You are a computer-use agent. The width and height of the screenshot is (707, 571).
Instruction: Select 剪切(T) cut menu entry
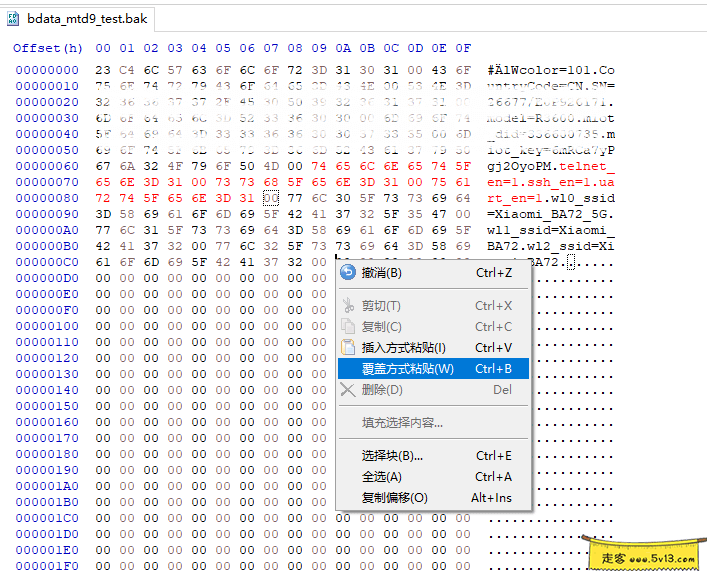pyautogui.click(x=433, y=305)
